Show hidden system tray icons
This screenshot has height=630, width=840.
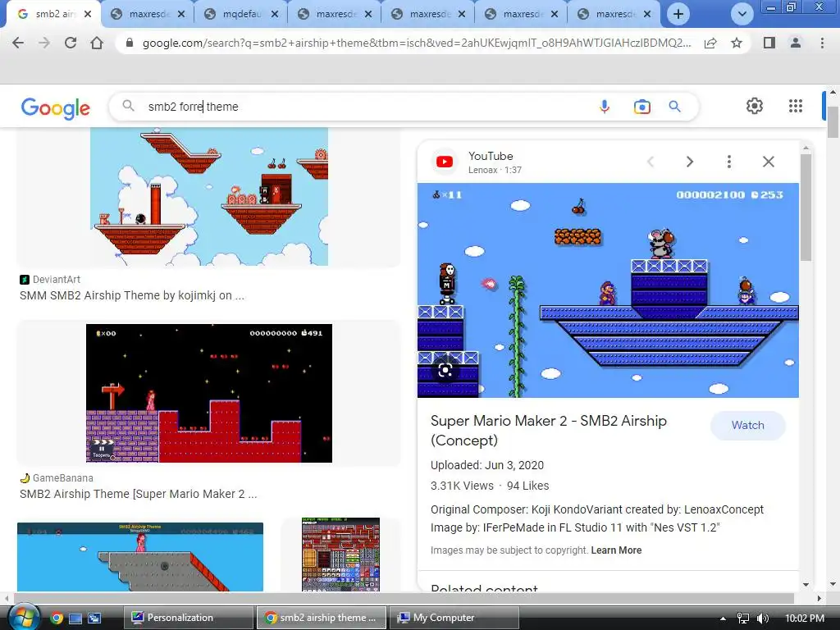pos(723,619)
